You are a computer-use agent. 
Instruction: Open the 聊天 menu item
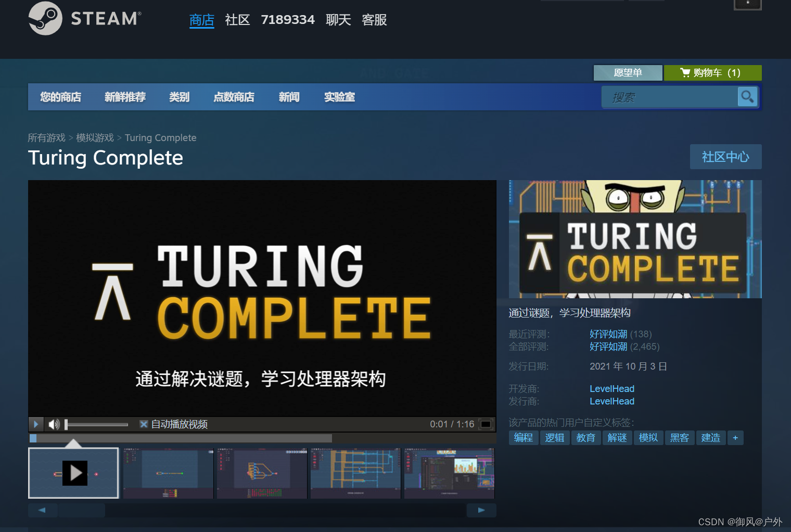click(338, 20)
